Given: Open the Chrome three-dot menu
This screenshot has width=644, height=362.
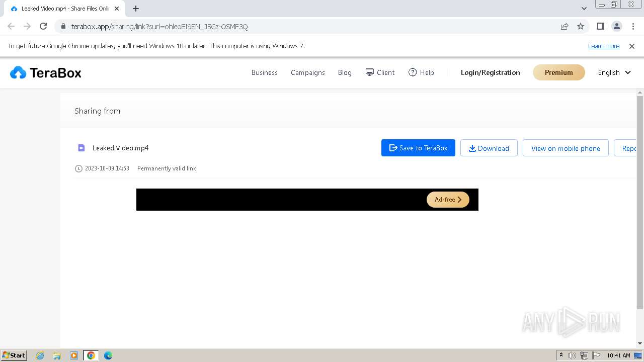Looking at the screenshot, I should (x=633, y=26).
